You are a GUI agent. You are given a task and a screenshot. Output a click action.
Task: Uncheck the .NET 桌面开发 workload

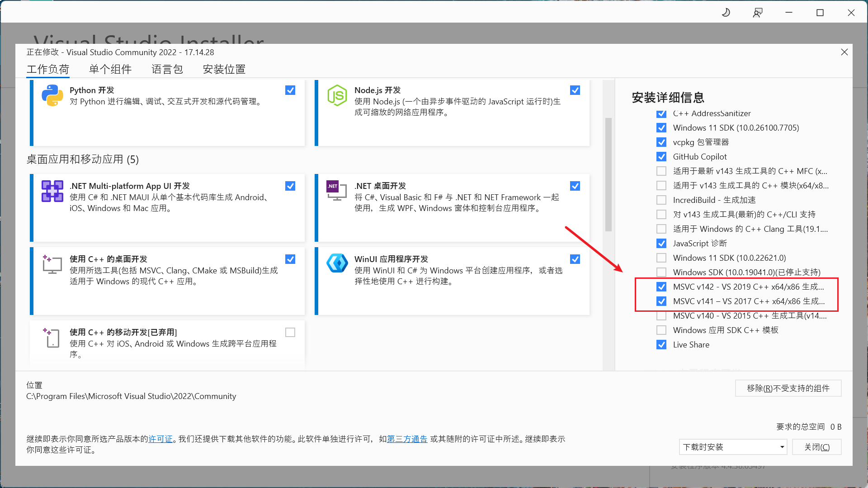575,186
